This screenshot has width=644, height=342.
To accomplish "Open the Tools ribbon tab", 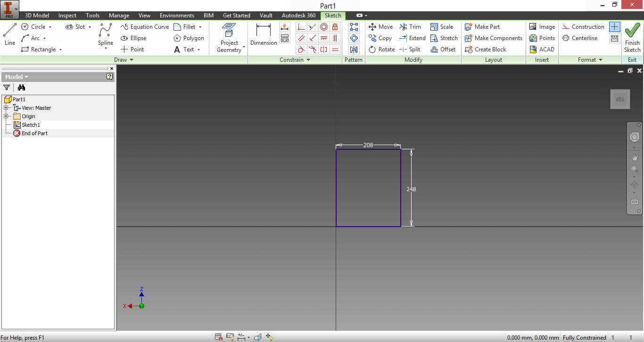I will [93, 16].
